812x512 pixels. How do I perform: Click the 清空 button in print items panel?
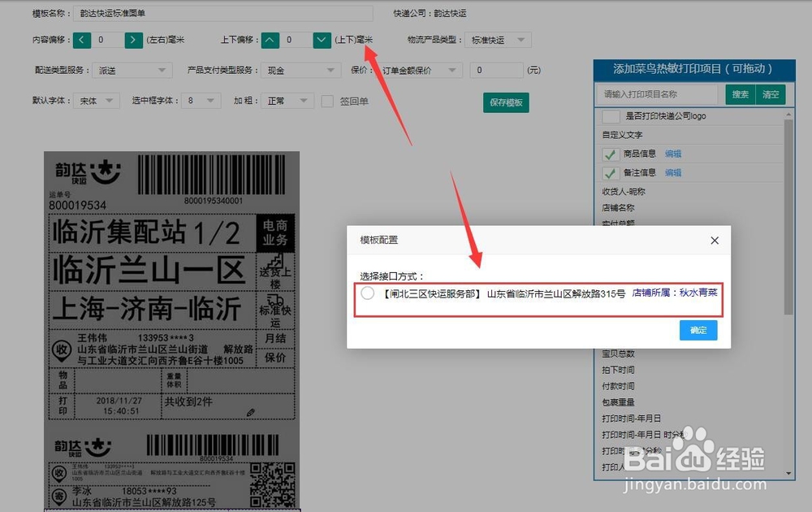tap(771, 94)
